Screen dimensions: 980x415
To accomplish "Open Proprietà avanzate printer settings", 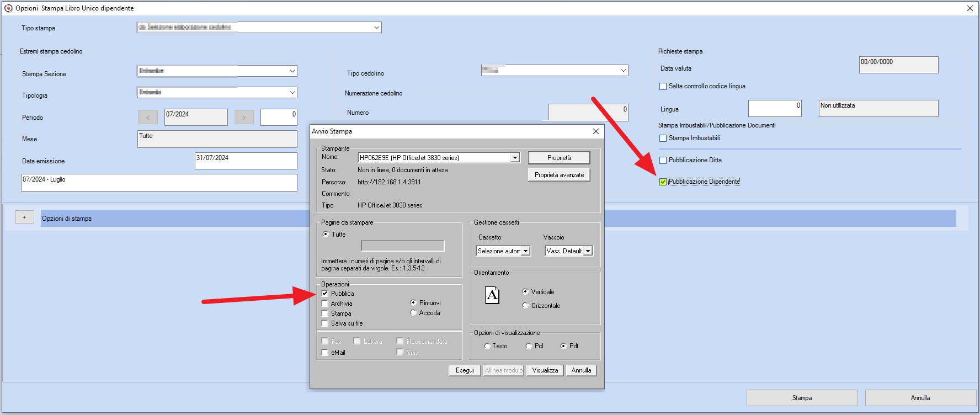I will pyautogui.click(x=559, y=175).
